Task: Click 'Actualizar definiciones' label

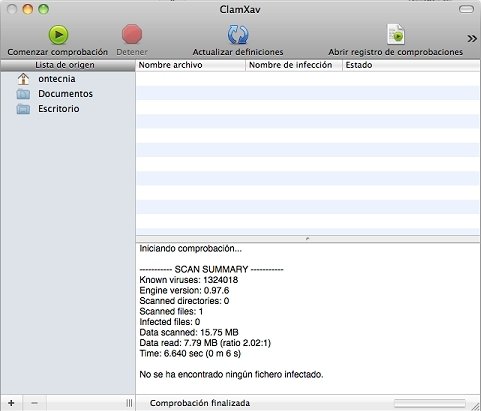Action: 238,52
